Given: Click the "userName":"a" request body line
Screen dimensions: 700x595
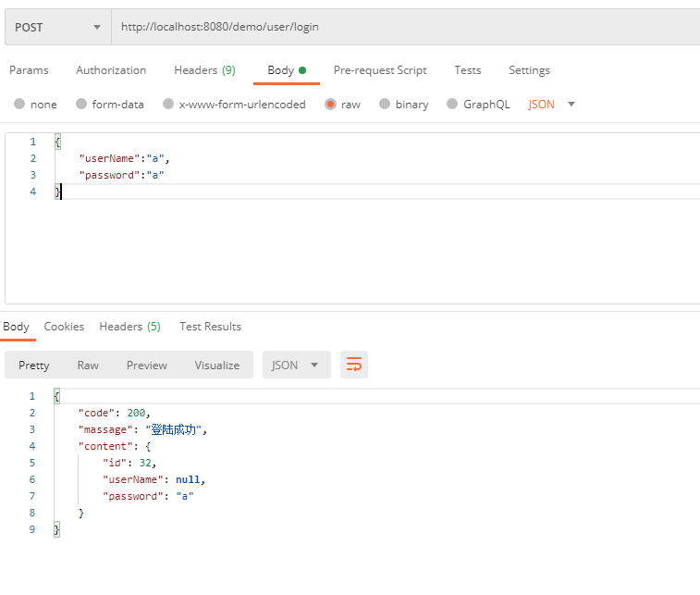Looking at the screenshot, I should click(124, 158).
